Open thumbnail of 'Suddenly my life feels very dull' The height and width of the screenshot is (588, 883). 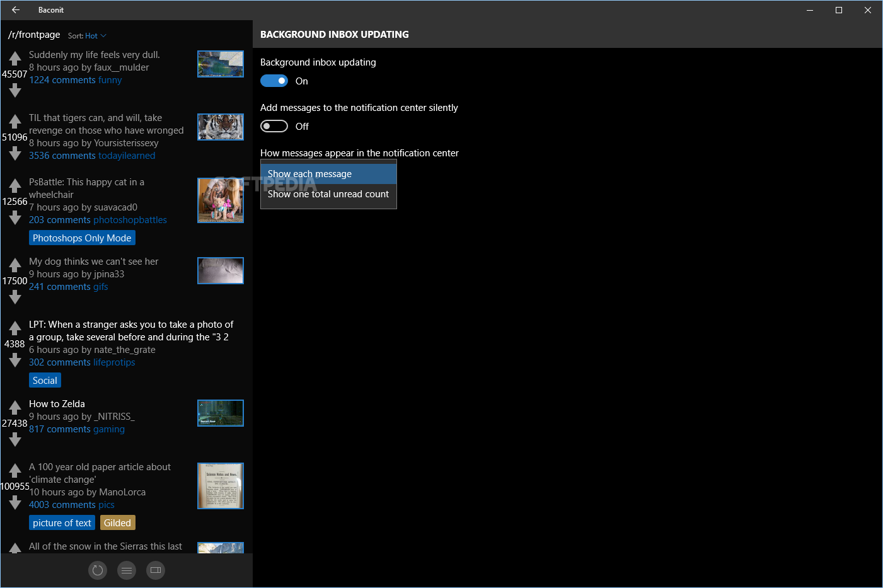221,64
